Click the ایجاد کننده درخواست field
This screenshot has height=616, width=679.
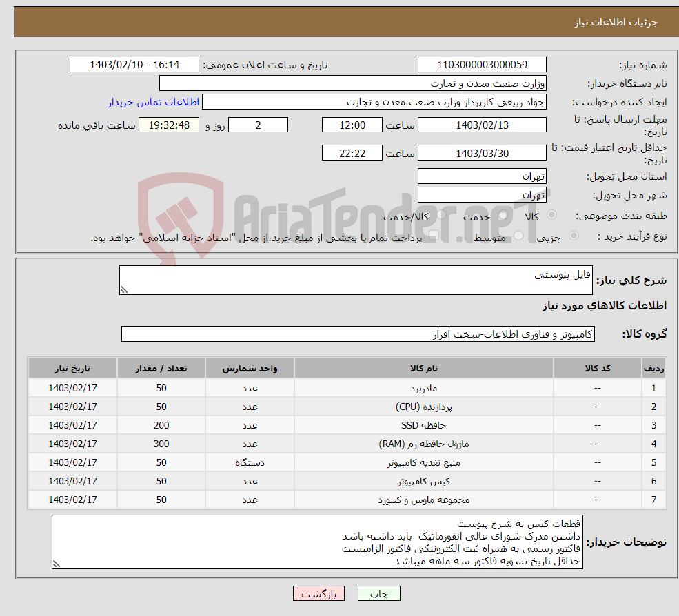pyautogui.click(x=374, y=102)
